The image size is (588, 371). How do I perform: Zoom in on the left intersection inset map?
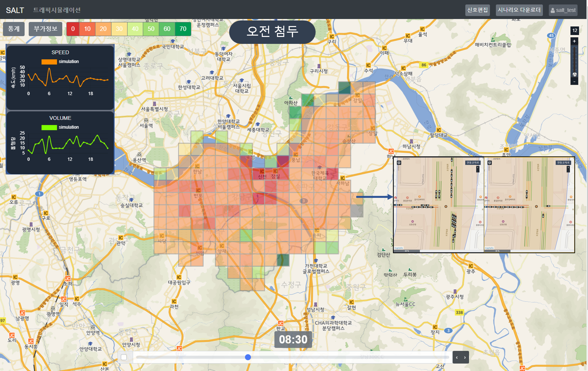coord(477,168)
